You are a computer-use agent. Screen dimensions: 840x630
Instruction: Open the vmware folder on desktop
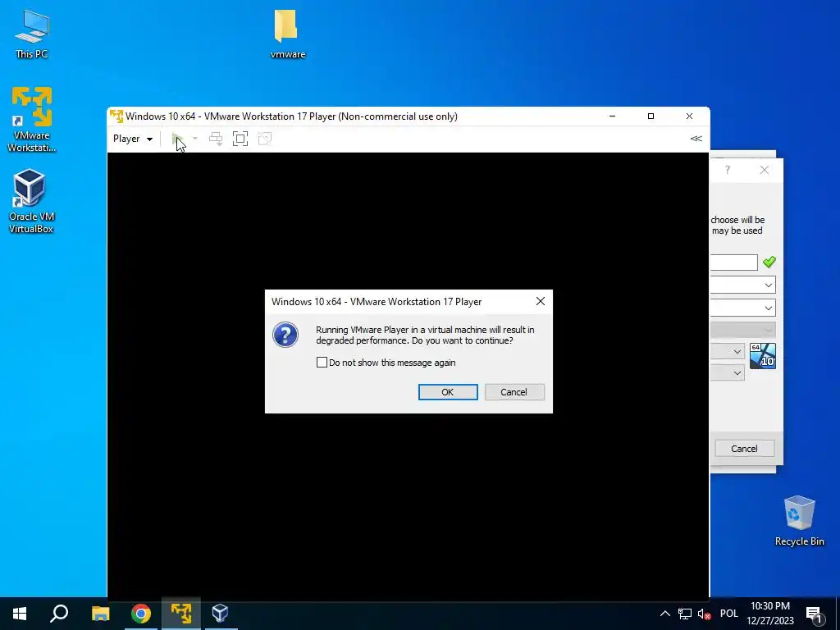[x=288, y=34]
